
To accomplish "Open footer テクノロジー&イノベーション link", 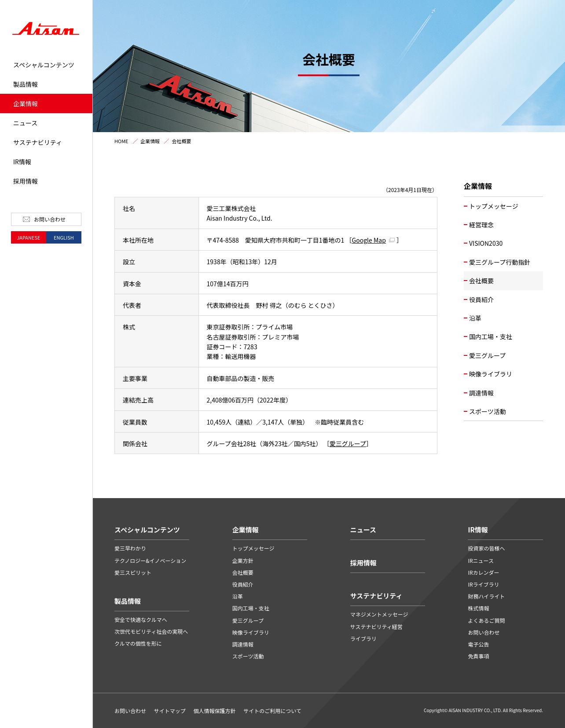I will coord(150,561).
